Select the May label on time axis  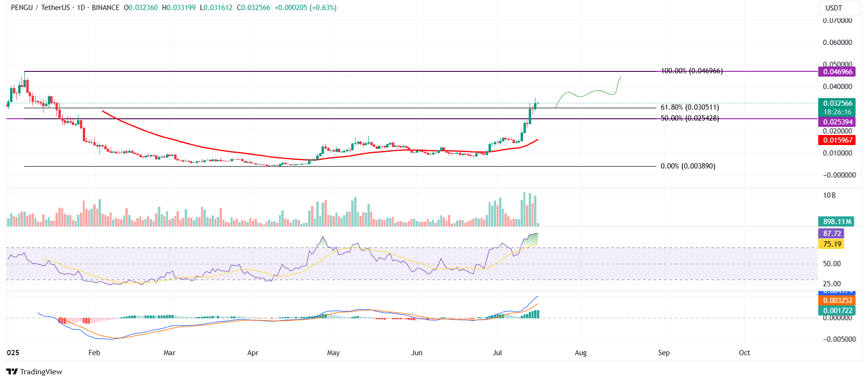click(333, 353)
